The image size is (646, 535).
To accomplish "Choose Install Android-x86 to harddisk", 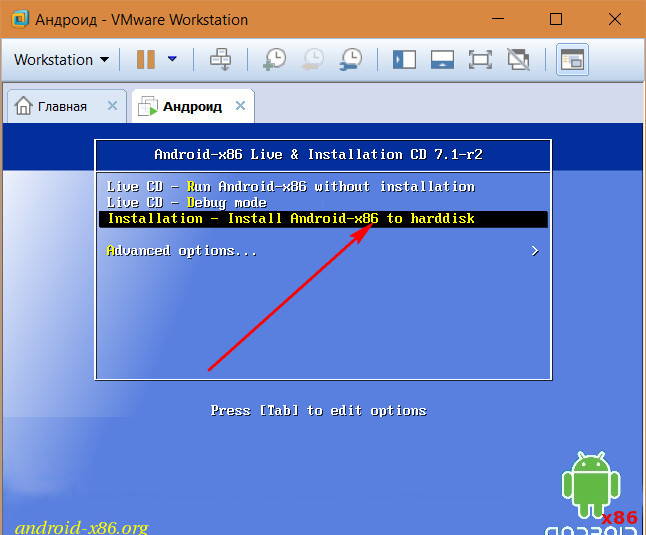I will [323, 219].
